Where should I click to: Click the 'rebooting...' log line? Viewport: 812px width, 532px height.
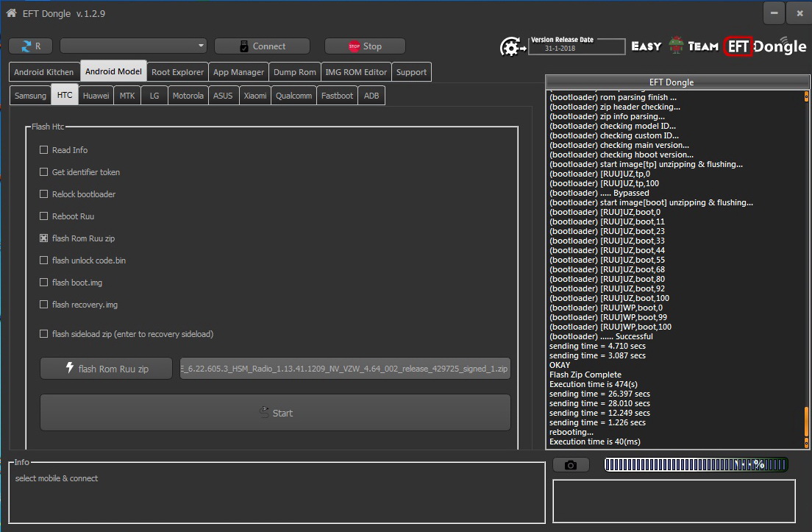point(571,432)
